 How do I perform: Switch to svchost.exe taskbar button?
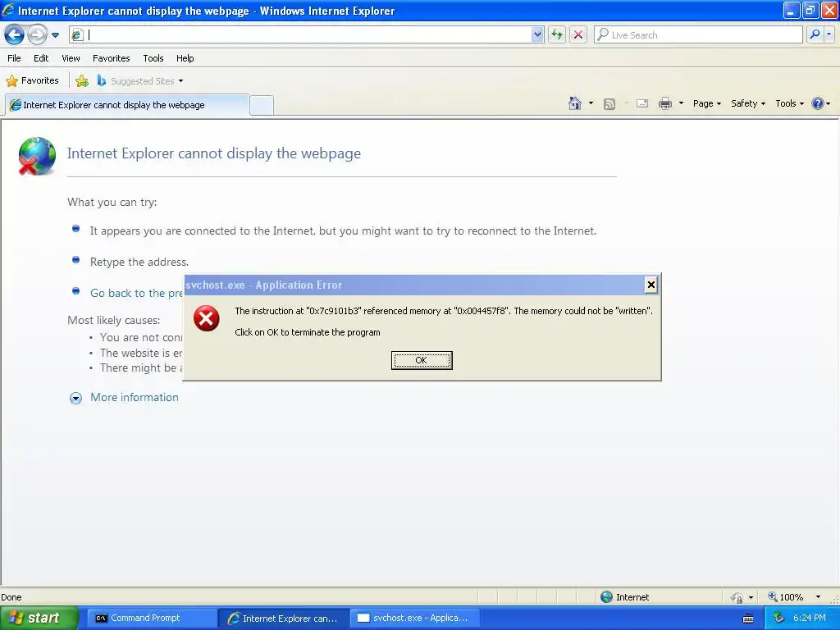pos(414,618)
